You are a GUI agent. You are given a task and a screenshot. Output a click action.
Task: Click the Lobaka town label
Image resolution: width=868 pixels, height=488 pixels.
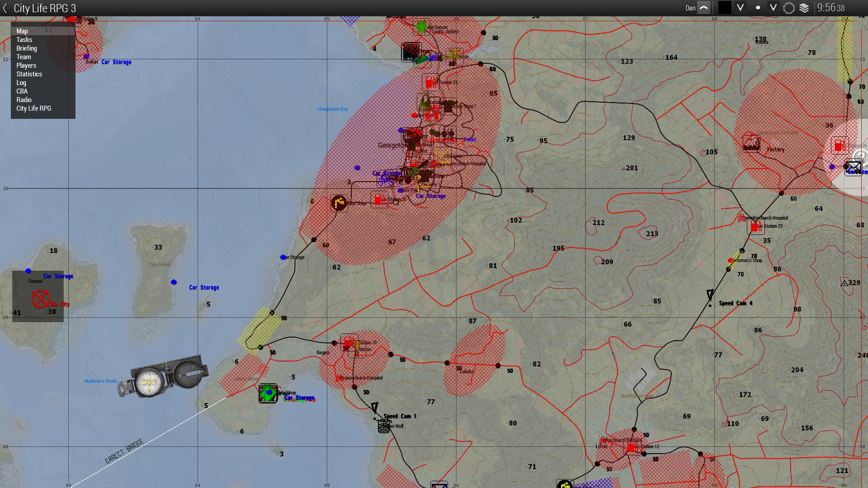467,371
